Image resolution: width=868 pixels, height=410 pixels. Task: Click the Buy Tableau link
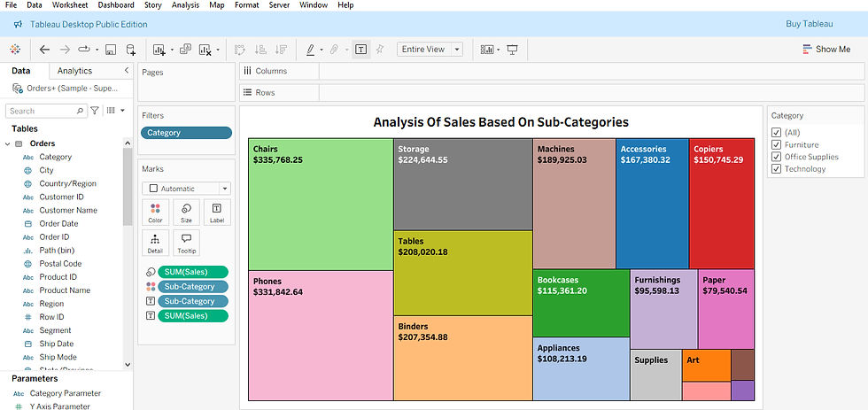coord(810,24)
